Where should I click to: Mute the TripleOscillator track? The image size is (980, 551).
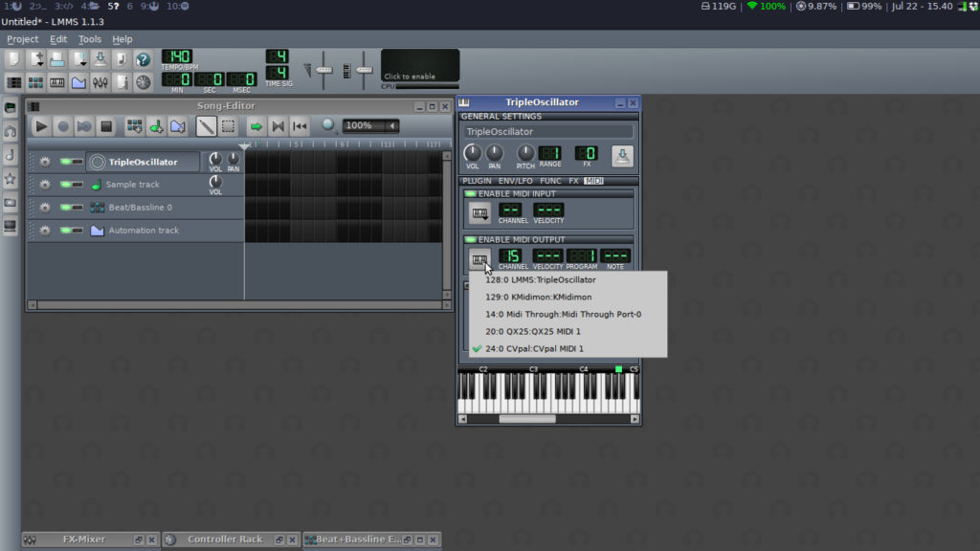coord(66,162)
